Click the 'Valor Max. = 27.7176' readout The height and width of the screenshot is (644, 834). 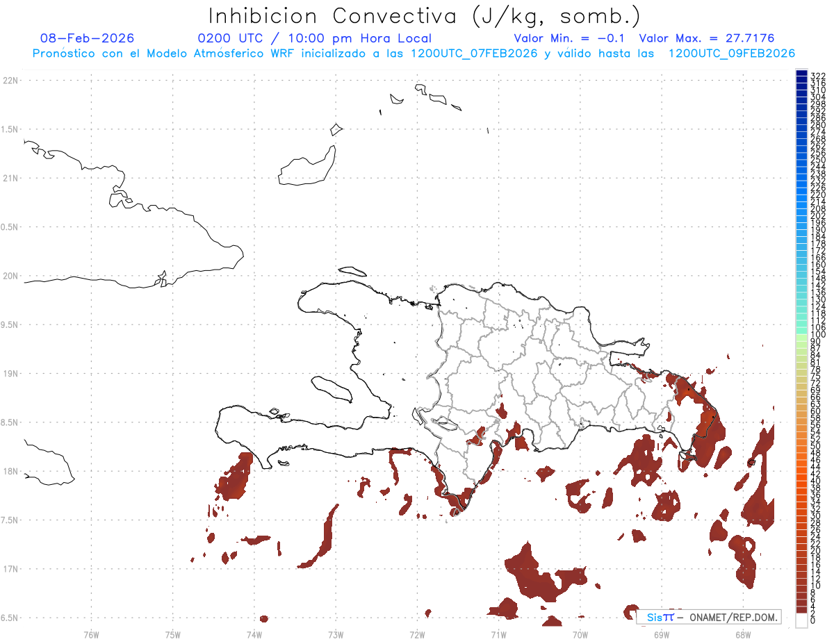pos(707,39)
